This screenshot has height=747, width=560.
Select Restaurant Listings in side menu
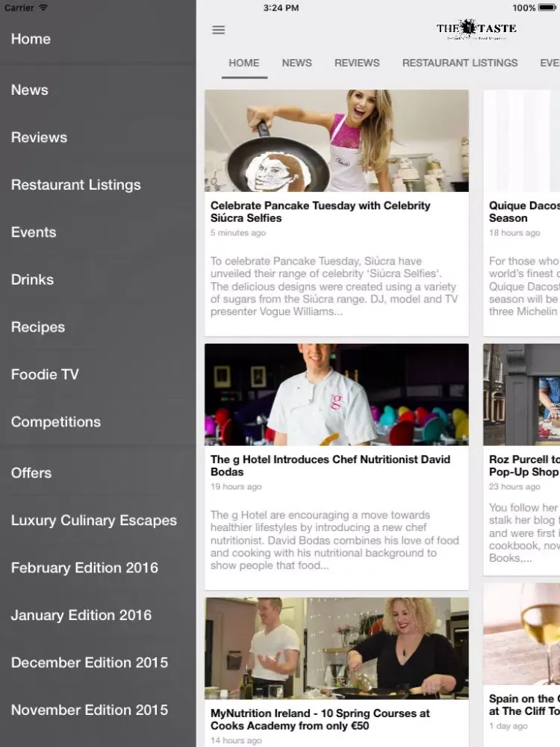tap(75, 185)
